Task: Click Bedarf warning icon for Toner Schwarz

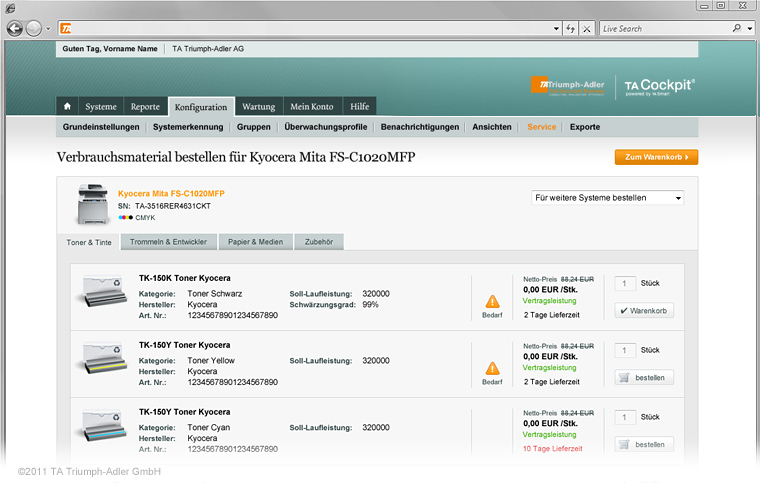Action: pyautogui.click(x=492, y=302)
